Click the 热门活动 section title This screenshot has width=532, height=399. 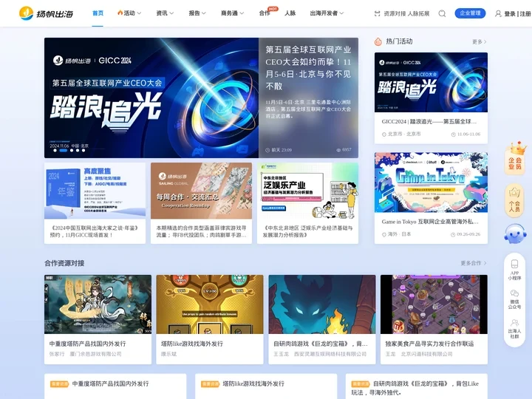click(x=399, y=41)
